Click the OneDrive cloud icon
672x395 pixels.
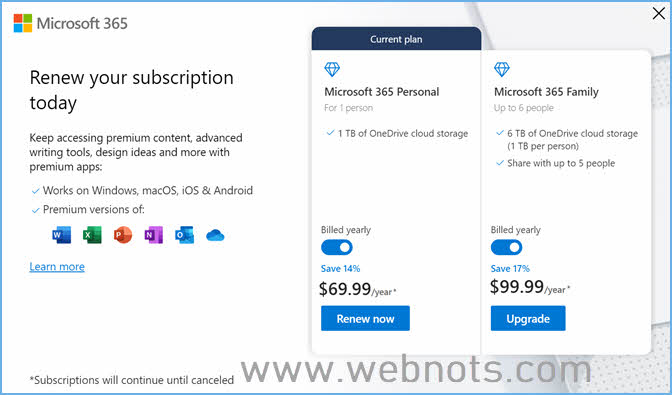215,235
